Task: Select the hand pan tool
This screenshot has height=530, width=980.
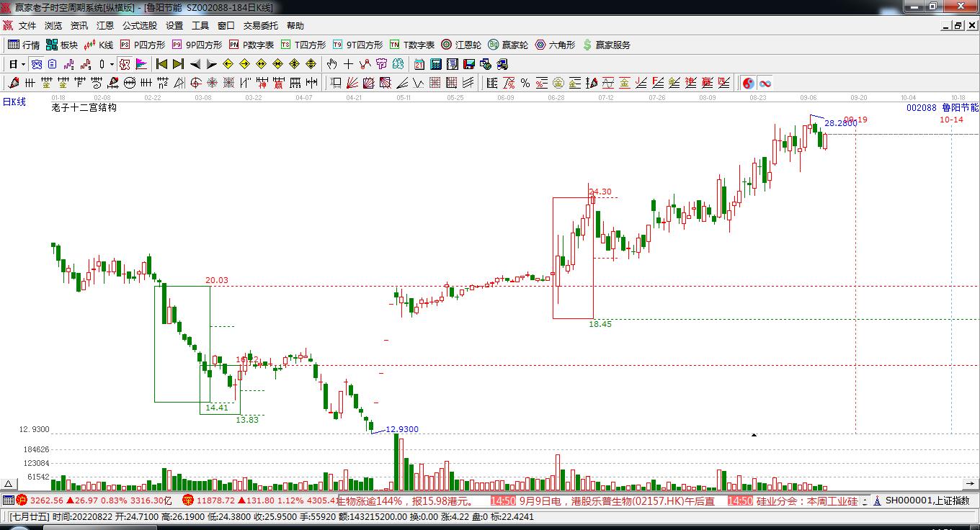Action: pyautogui.click(x=331, y=64)
